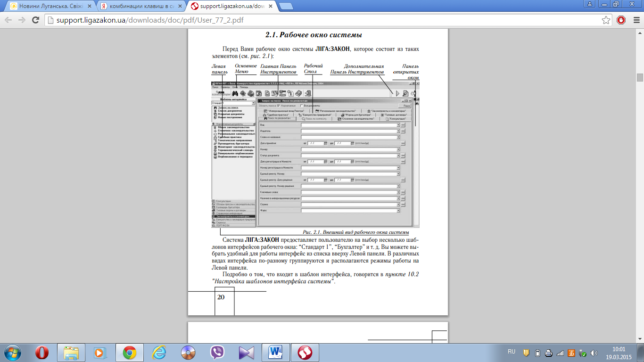Go back to the previous page

click(8, 20)
